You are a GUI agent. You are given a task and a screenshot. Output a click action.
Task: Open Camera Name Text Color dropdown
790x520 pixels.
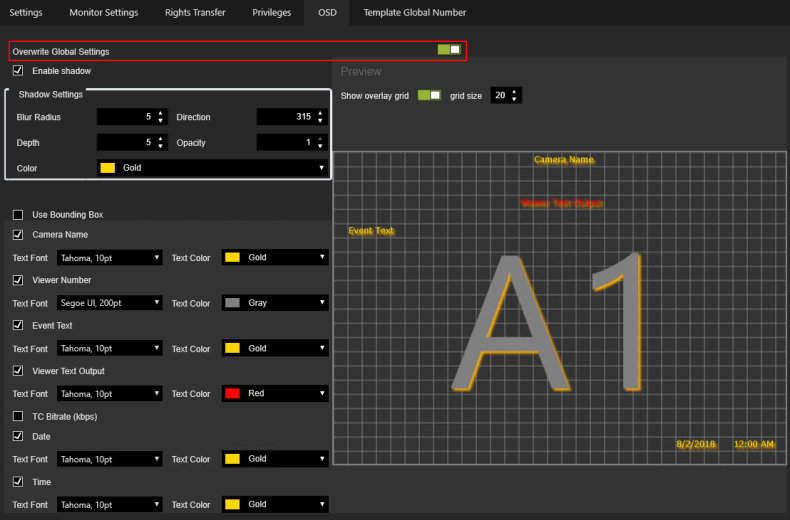[x=275, y=257]
